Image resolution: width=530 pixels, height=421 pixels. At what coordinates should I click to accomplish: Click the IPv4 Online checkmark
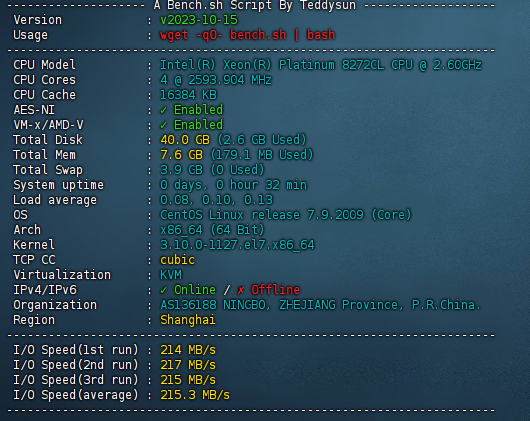pyautogui.click(x=164, y=290)
